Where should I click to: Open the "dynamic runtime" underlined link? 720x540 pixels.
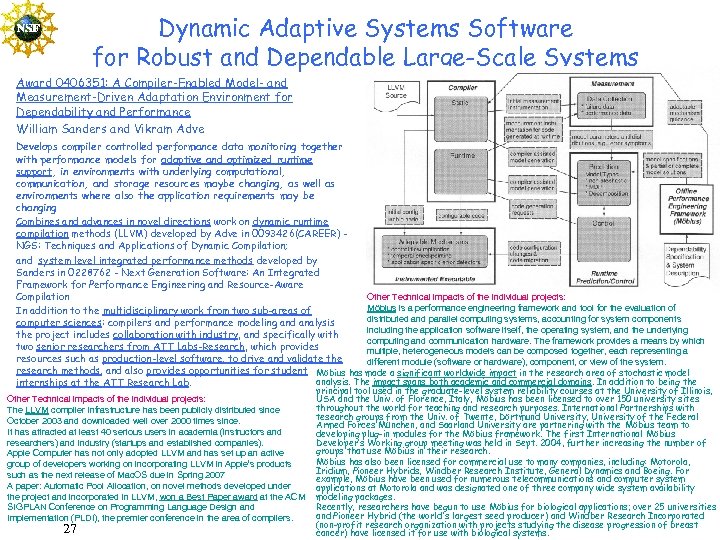tap(290, 222)
